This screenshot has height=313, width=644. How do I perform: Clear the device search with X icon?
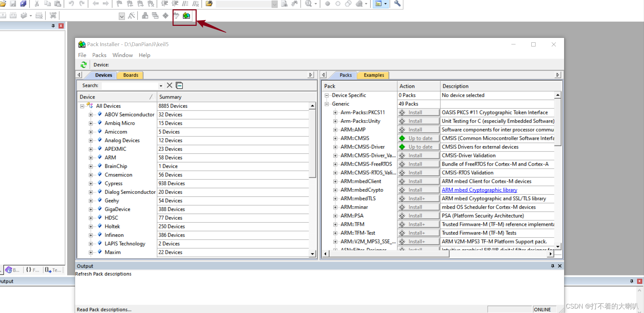pyautogui.click(x=169, y=85)
